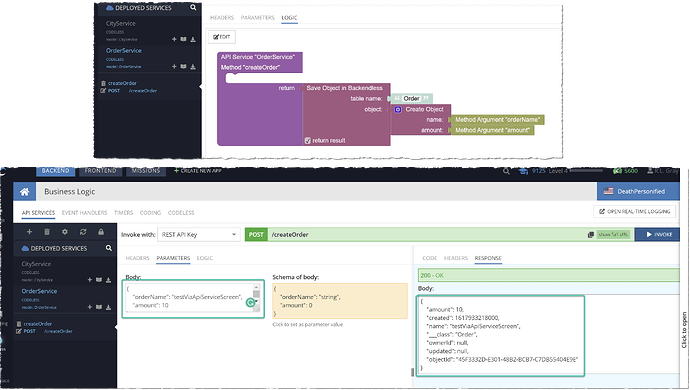Image resolution: width=690 pixels, height=390 pixels.
Task: Select OrderService in upper sidebar
Action: coord(124,50)
